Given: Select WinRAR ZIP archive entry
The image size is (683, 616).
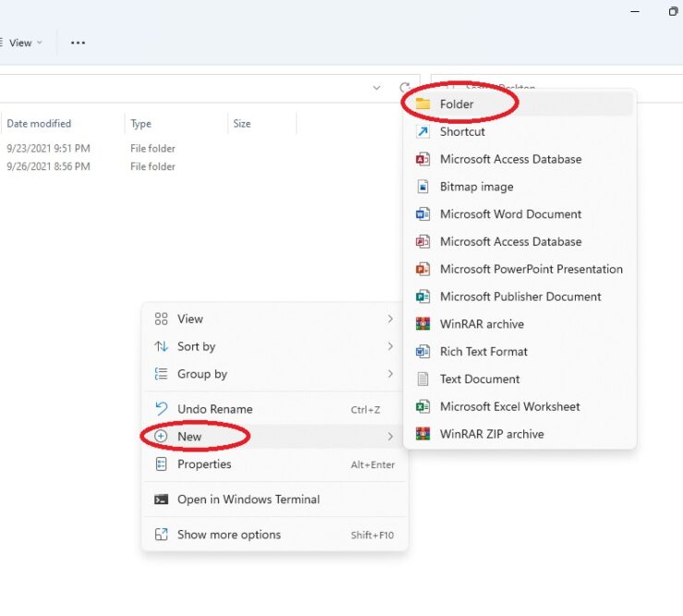Looking at the screenshot, I should tap(519, 433).
